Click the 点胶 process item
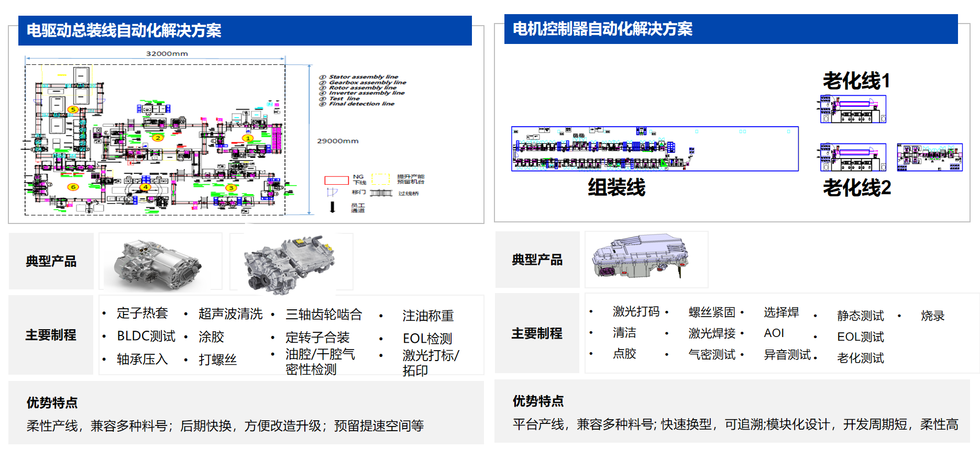980x449 pixels. 624,353
